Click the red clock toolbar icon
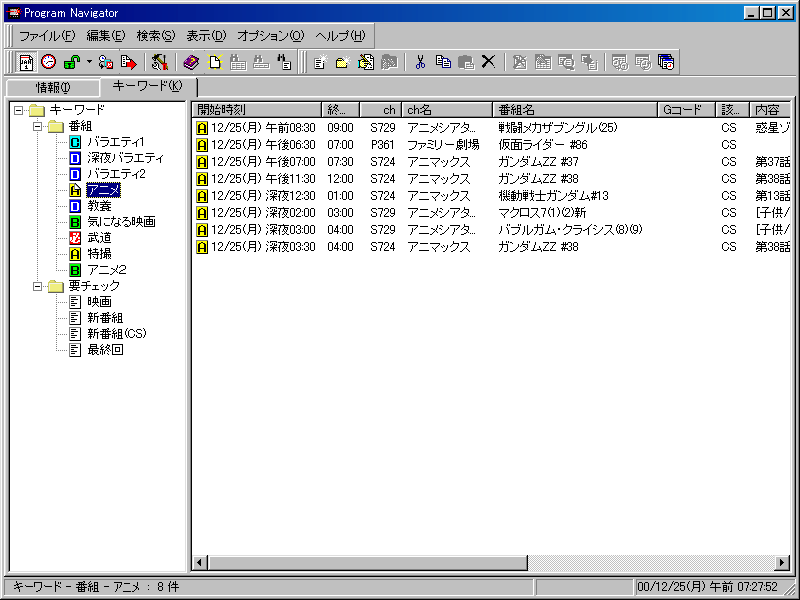Image resolution: width=800 pixels, height=600 pixels. click(x=48, y=62)
